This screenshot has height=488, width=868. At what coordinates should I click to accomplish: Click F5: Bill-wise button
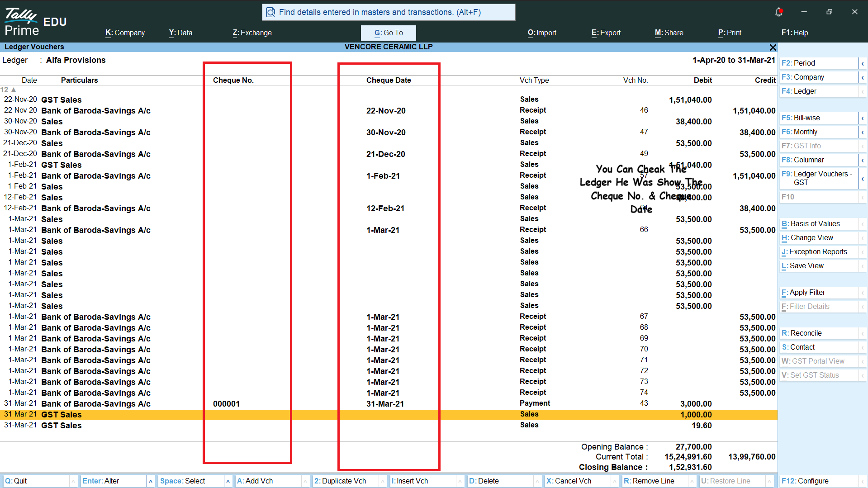tap(819, 118)
